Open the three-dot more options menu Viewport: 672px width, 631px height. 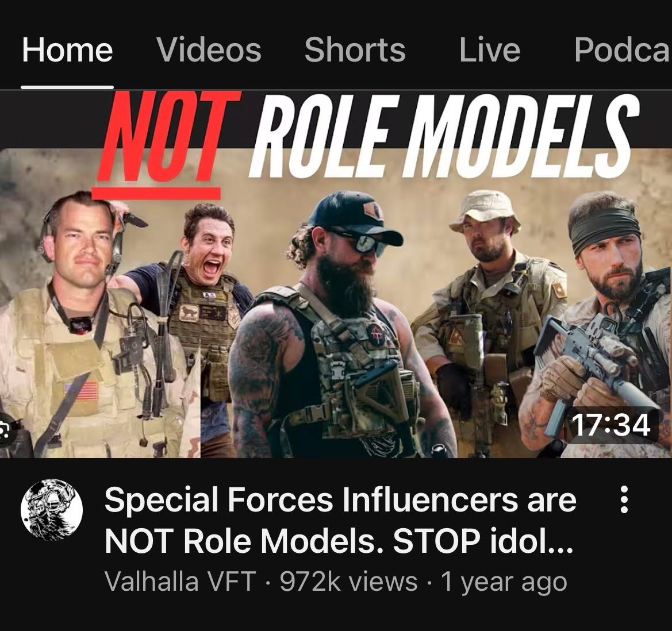click(x=624, y=499)
